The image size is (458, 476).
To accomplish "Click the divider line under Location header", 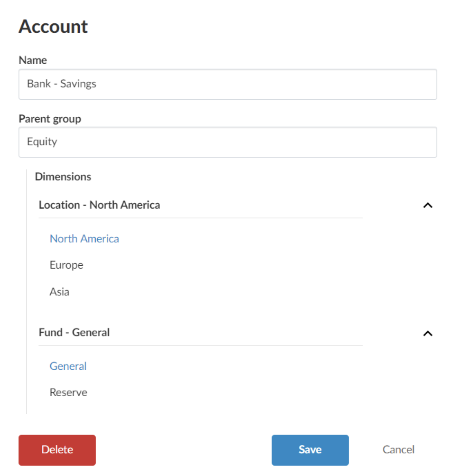I will click(x=200, y=218).
